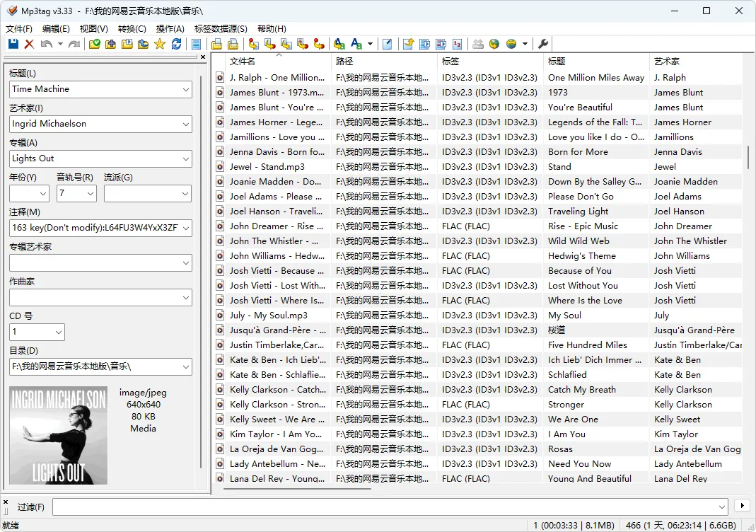756x532 pixels.
Task: Close the tag panel with its X
Action: coord(203,57)
